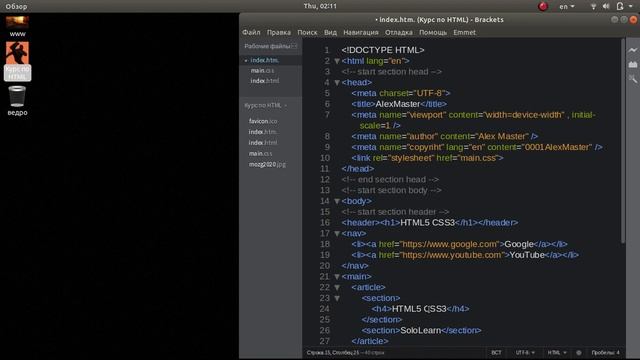Click the 'main.css' href value on line 10
The height and width of the screenshot is (360, 640).
478,158
